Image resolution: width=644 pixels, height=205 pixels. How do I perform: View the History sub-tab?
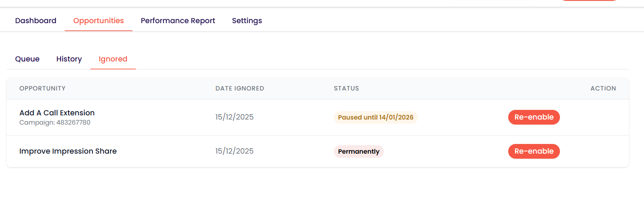(x=69, y=59)
